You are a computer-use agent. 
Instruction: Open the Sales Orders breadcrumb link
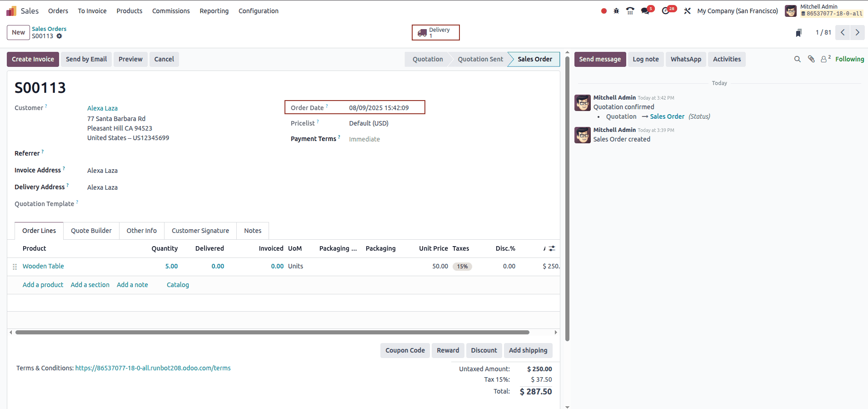point(49,29)
